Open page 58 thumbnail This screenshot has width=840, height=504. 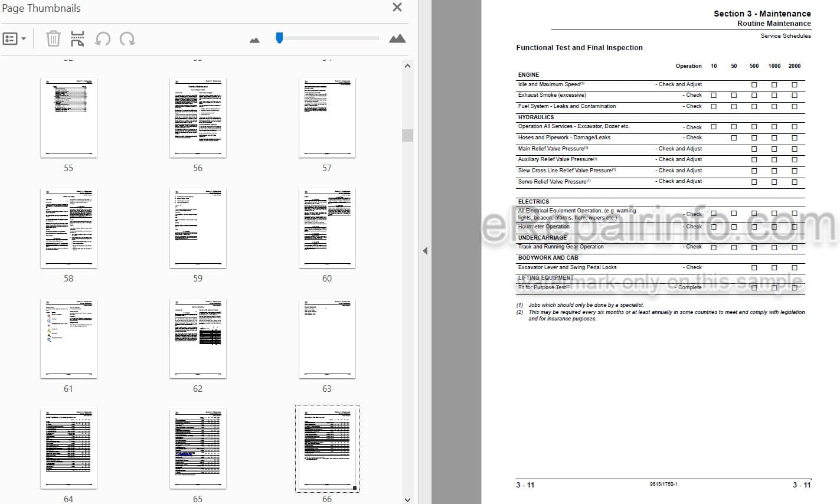click(x=68, y=228)
